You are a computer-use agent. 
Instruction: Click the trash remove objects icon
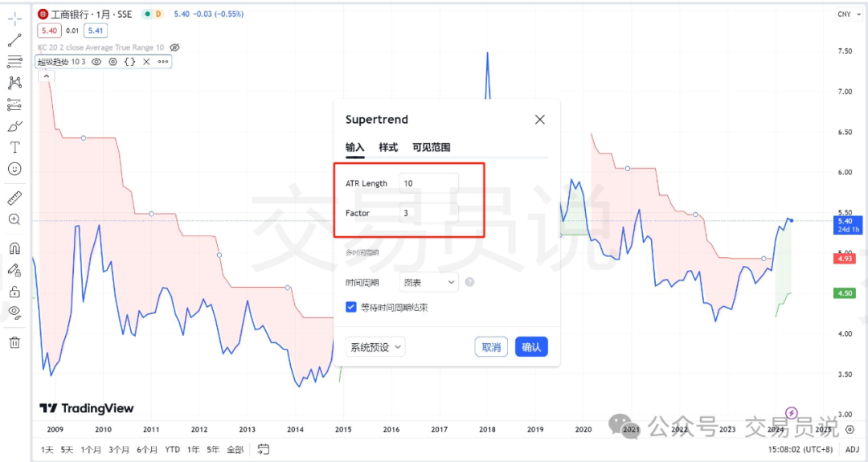[x=15, y=342]
